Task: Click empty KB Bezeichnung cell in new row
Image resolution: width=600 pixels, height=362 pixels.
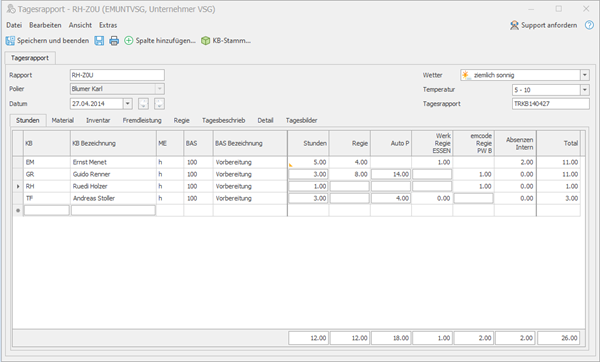Action: click(113, 210)
